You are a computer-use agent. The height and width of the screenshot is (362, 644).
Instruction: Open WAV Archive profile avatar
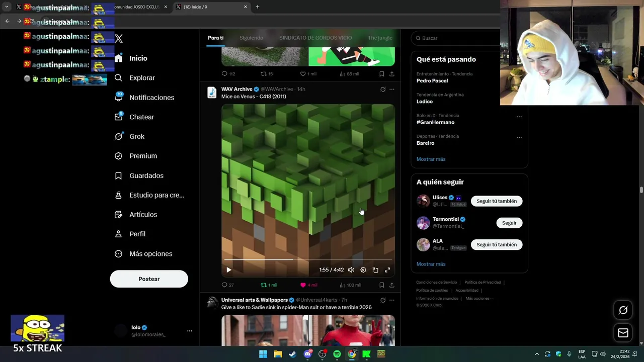[x=212, y=93]
